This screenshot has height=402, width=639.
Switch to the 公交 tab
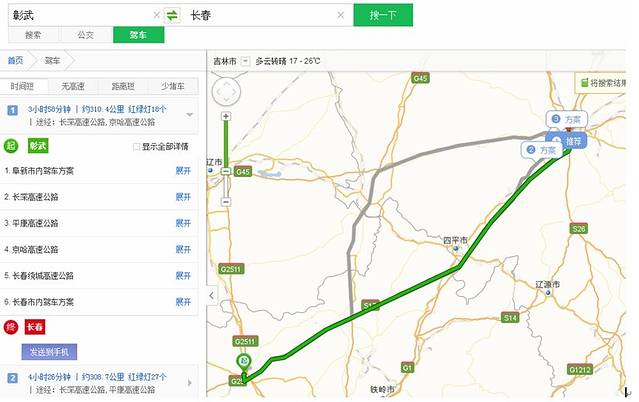[x=86, y=35]
